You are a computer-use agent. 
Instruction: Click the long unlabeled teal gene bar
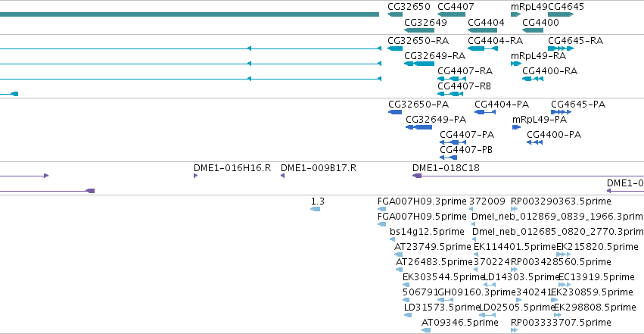coord(189,14)
